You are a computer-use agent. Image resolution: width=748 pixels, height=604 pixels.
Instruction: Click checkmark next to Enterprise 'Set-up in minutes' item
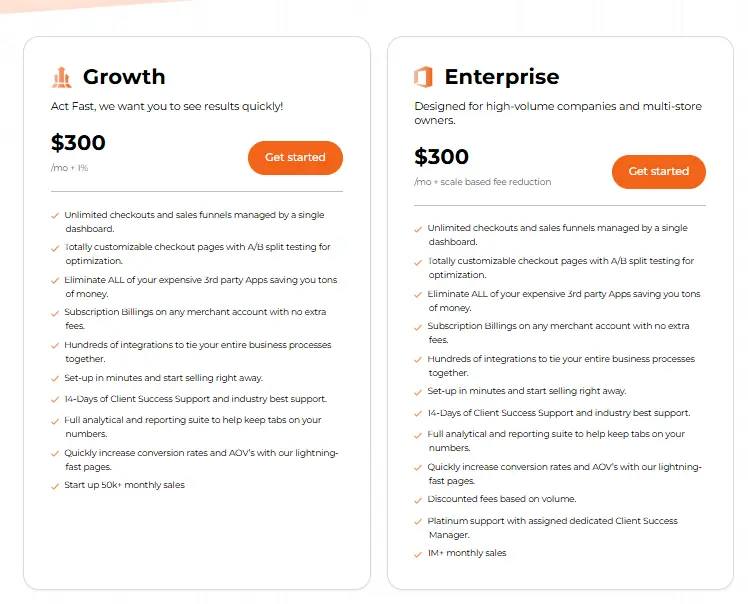(x=418, y=392)
